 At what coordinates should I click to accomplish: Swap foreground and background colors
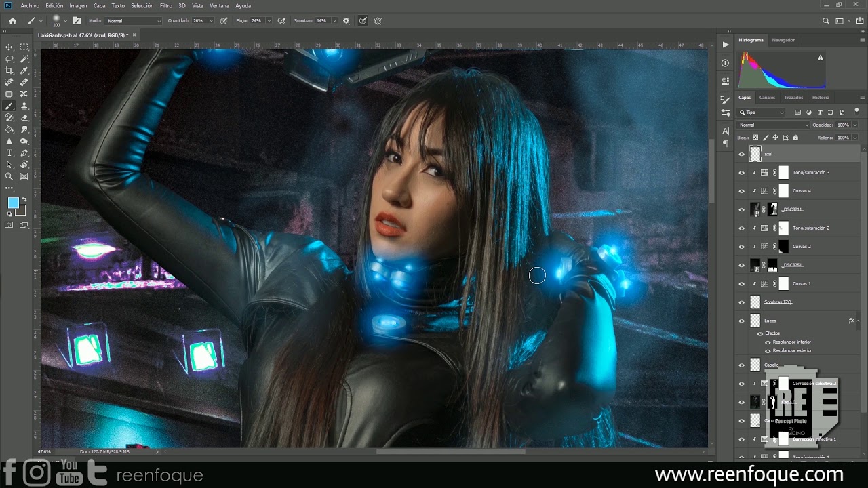(24, 199)
